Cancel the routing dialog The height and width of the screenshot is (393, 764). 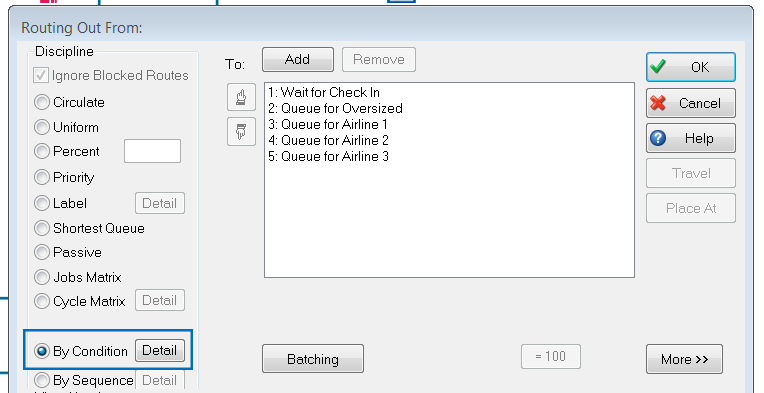click(690, 103)
